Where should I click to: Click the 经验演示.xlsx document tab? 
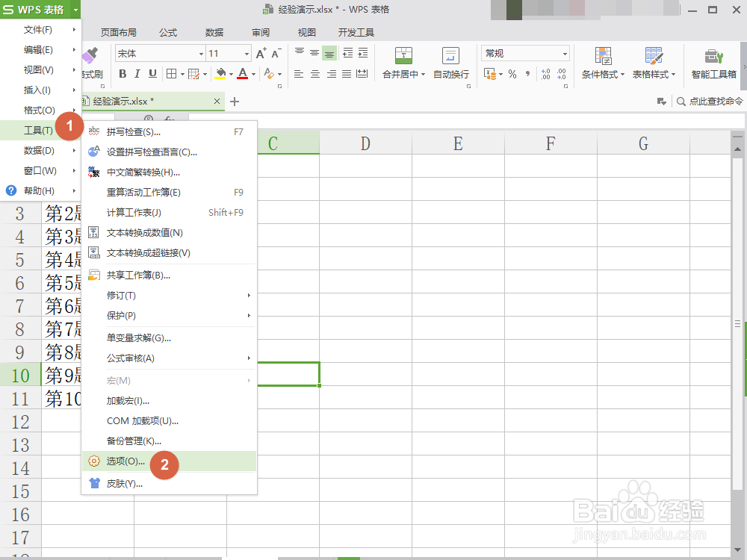[x=146, y=99]
